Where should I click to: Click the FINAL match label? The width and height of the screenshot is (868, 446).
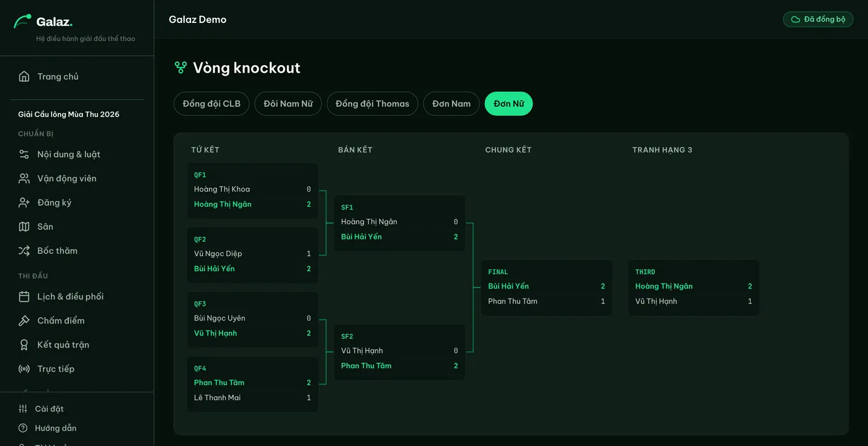pyautogui.click(x=498, y=272)
